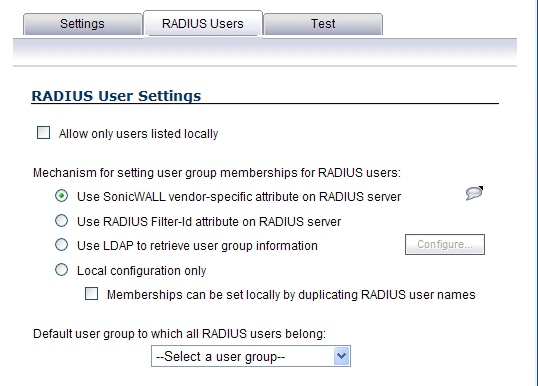The width and height of the screenshot is (538, 386).
Task: Open the Select a user group dropdown
Action: click(251, 356)
